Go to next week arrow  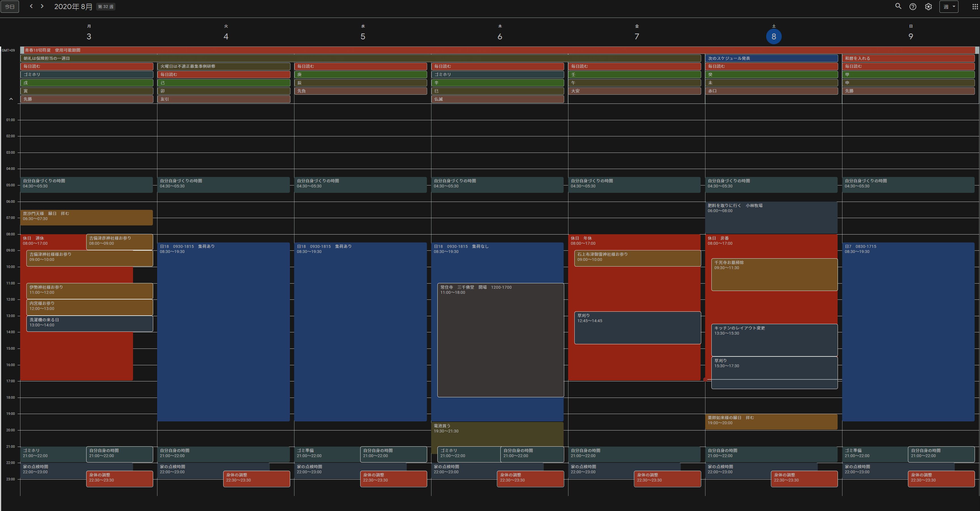coord(42,7)
